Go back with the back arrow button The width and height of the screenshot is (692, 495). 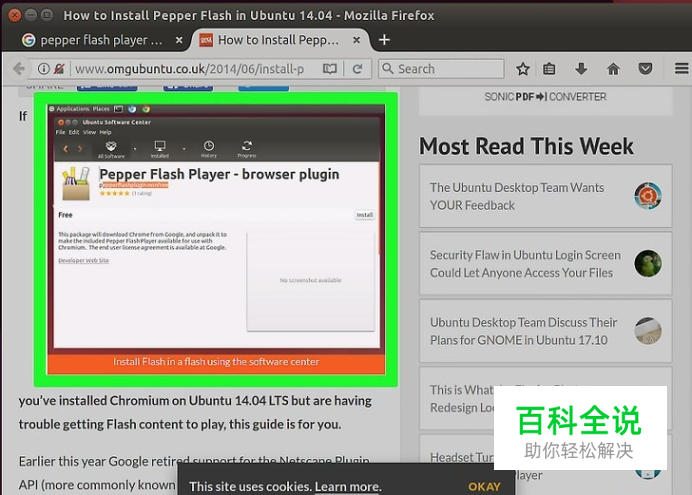pyautogui.click(x=19, y=69)
